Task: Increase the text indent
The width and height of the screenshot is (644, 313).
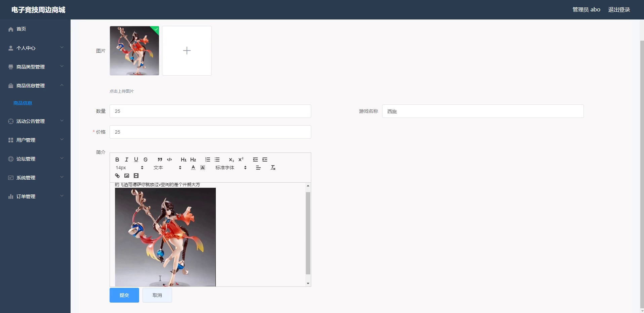Action: pyautogui.click(x=265, y=160)
